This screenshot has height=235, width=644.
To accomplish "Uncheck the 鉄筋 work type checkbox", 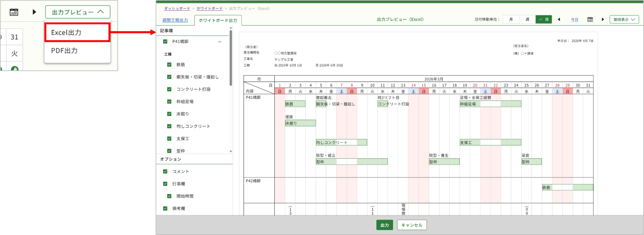I will click(x=170, y=64).
